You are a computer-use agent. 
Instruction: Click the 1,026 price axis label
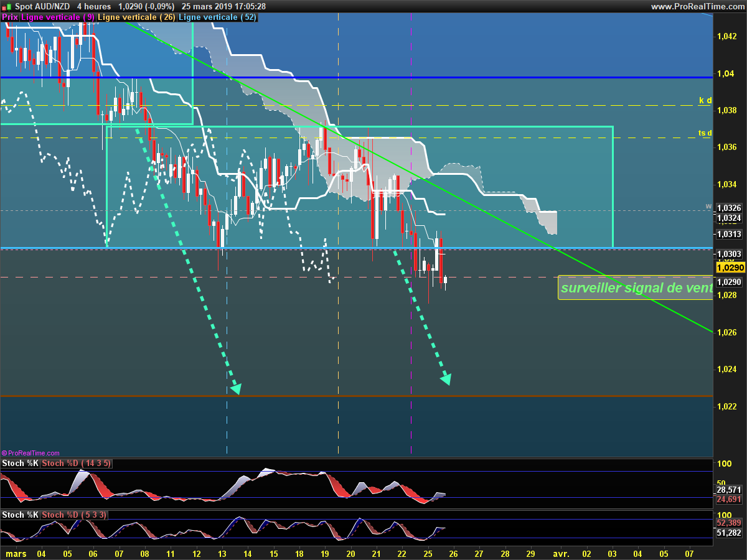(728, 332)
